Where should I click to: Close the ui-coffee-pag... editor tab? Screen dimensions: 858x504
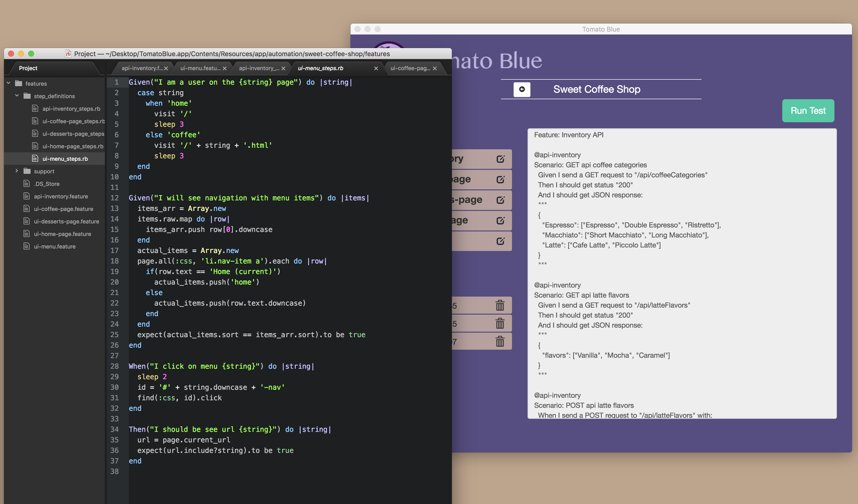click(x=435, y=68)
